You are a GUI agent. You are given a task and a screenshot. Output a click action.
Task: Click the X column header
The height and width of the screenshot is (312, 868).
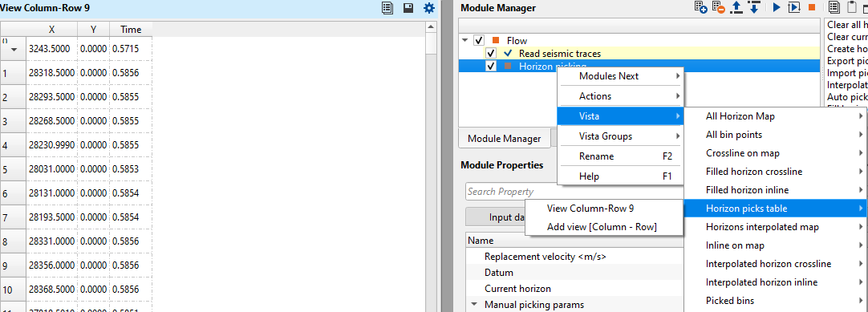pos(51,30)
